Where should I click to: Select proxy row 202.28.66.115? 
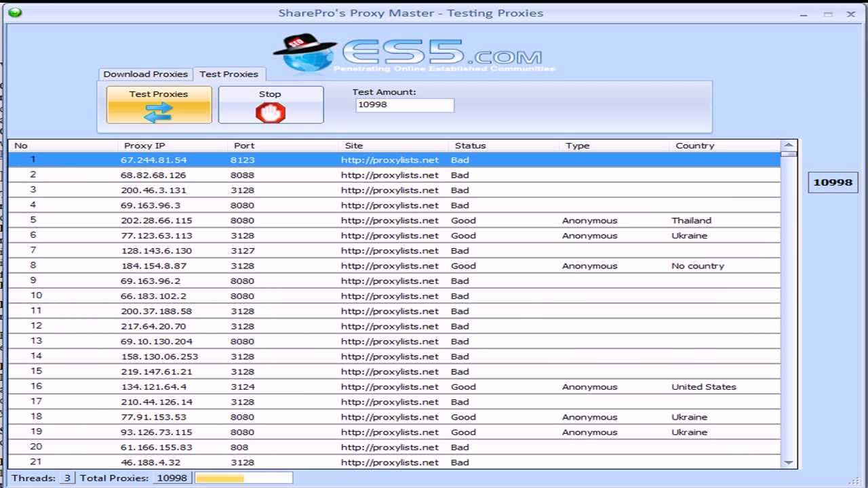click(x=394, y=220)
